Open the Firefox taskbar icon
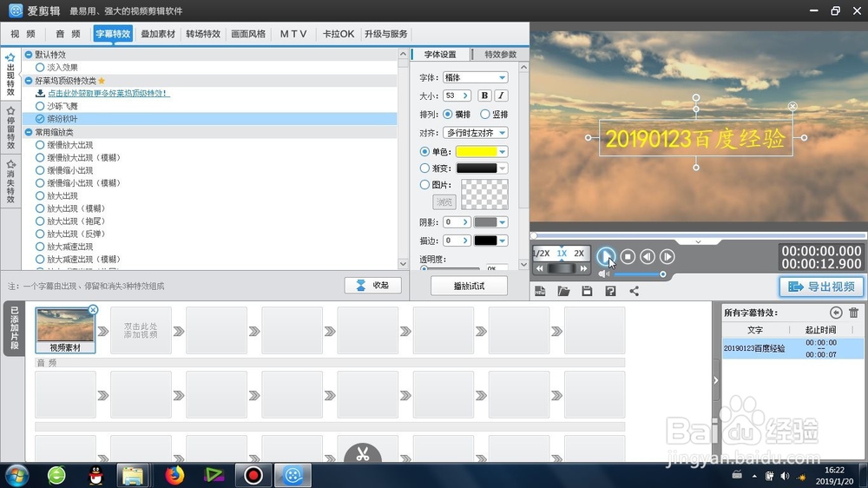 pyautogui.click(x=175, y=475)
